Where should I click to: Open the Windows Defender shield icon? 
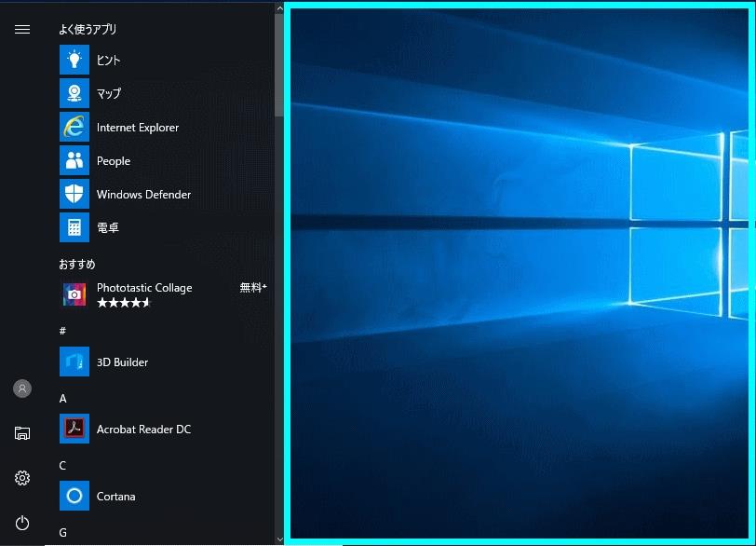74,194
